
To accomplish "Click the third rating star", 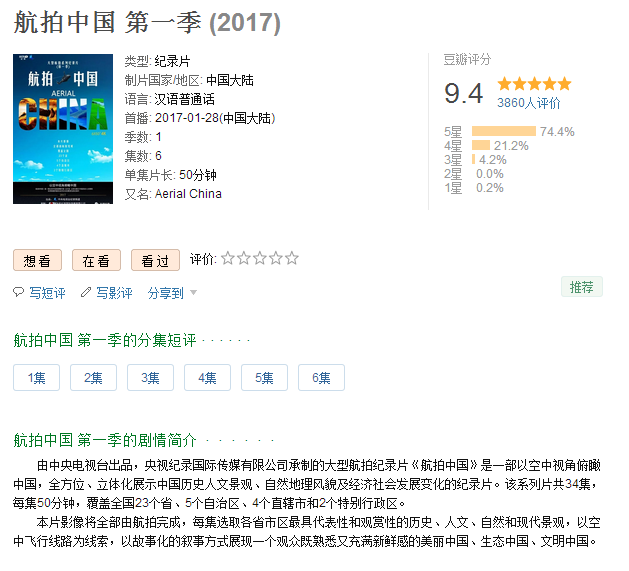I will (x=260, y=258).
